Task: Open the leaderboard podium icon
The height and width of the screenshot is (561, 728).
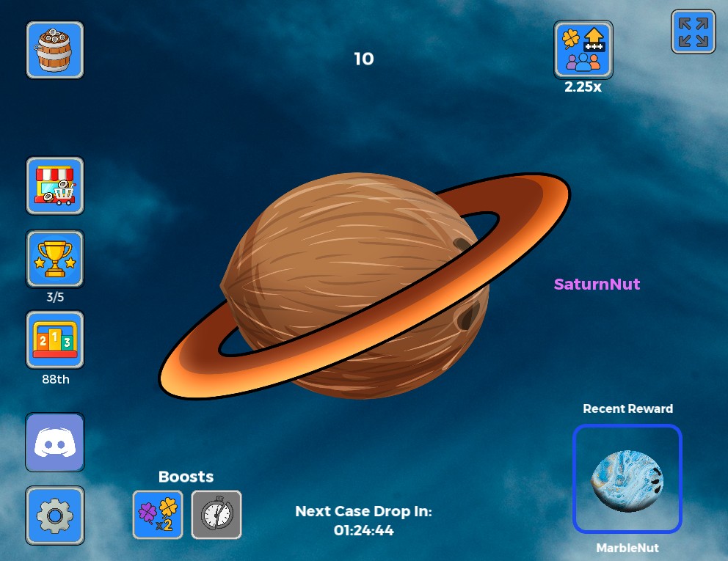Action: point(54,339)
